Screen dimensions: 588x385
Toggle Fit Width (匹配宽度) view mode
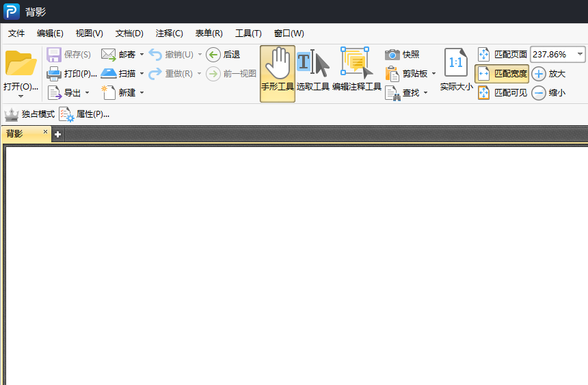(502, 74)
